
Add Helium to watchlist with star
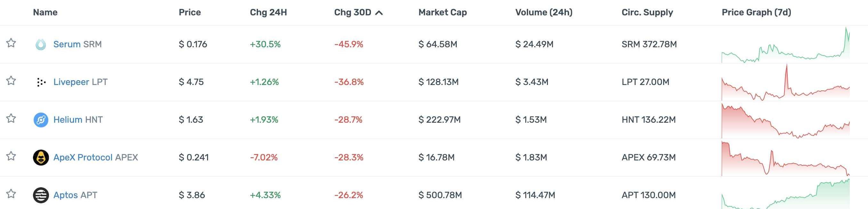[x=11, y=118]
